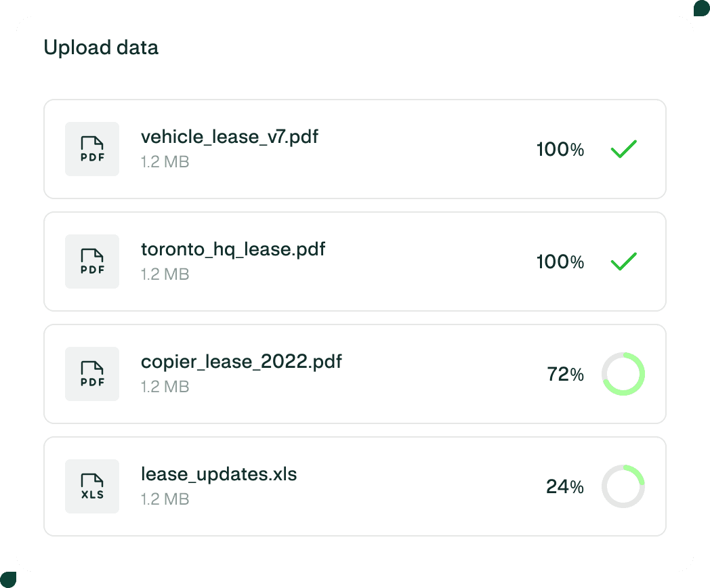The image size is (710, 588).
Task: Click the 1.2 MB size under copier_lease_2022.pdf
Action: 165,387
